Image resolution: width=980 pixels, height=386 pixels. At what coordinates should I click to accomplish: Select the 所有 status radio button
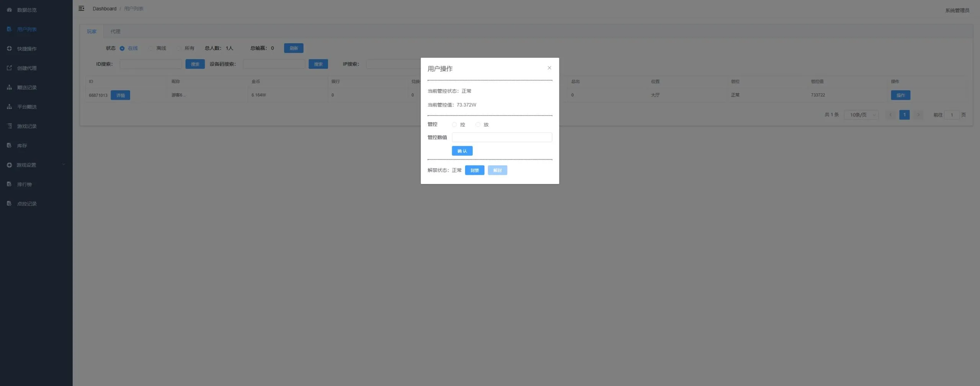(179, 48)
